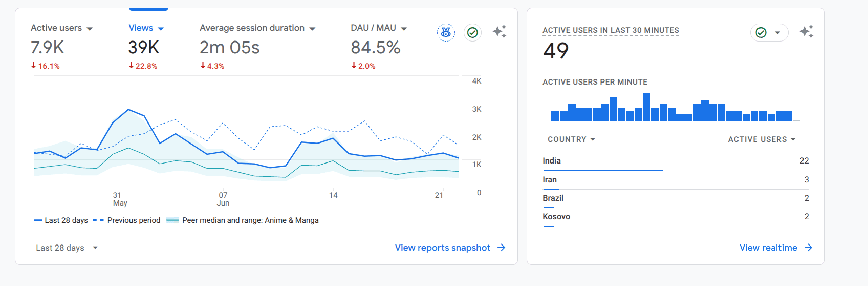
Task: Click the 2.0% decrease under DAU / MAU
Action: [363, 66]
